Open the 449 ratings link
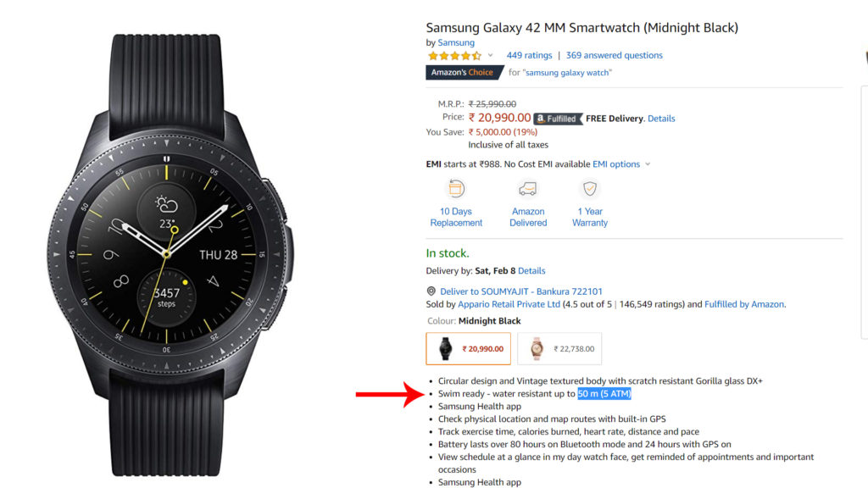Viewport: 868px width, 488px height. point(529,54)
